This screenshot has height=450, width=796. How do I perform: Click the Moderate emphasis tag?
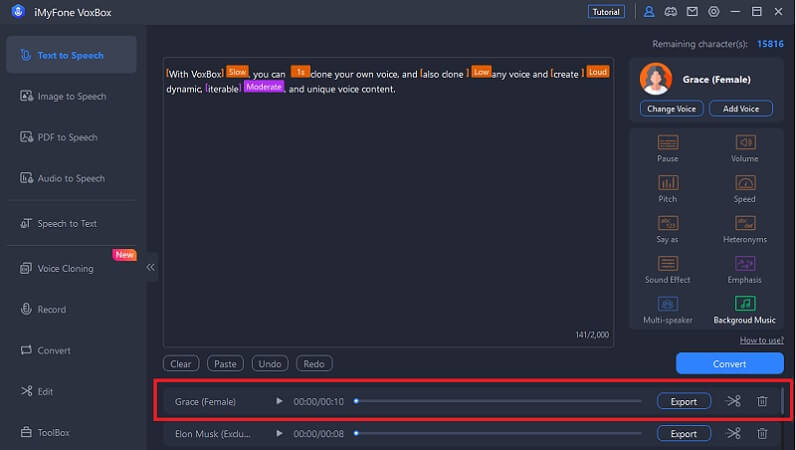pyautogui.click(x=264, y=87)
